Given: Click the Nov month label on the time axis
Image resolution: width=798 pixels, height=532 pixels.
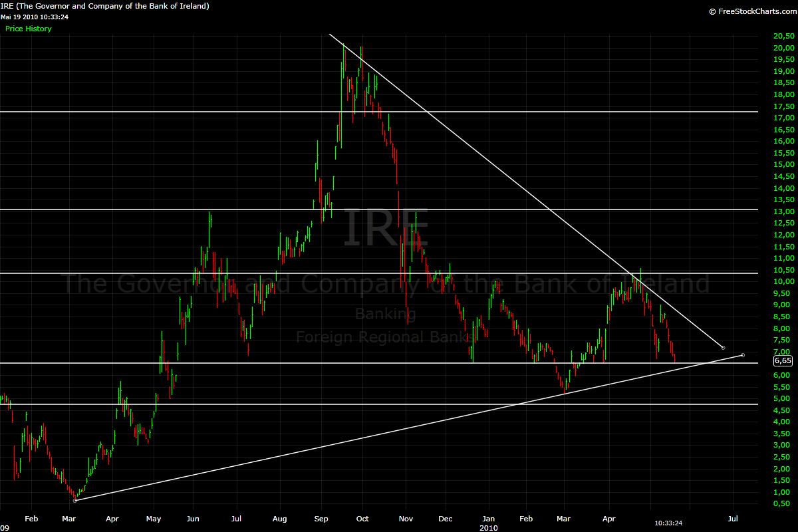Looking at the screenshot, I should tap(406, 517).
